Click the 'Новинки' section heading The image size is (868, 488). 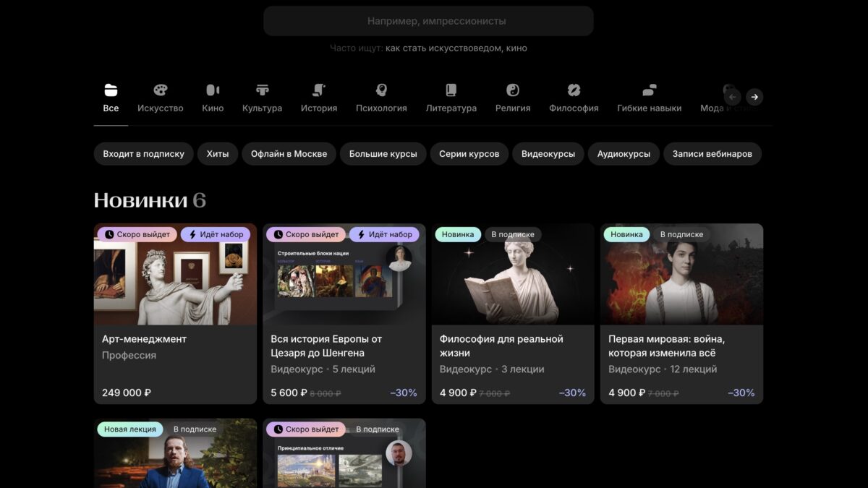coord(142,200)
